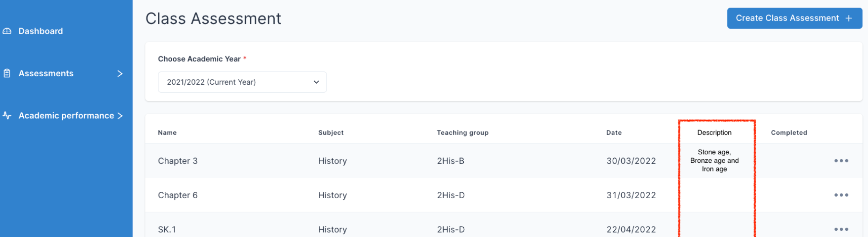Screen dimensions: 868x237
Task: Open the Chapter 6 assessment row
Action: pyautogui.click(x=504, y=195)
